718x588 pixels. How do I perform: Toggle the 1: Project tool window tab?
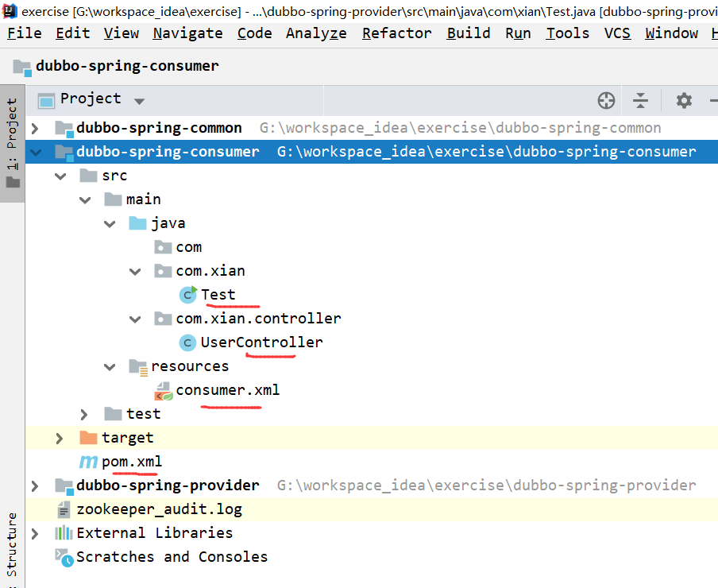click(13, 143)
